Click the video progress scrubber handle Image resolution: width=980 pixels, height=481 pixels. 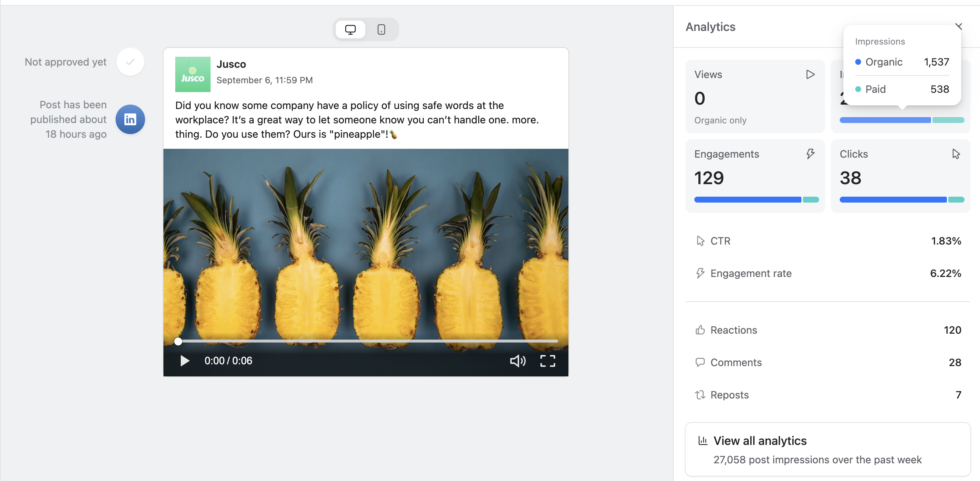[178, 341]
